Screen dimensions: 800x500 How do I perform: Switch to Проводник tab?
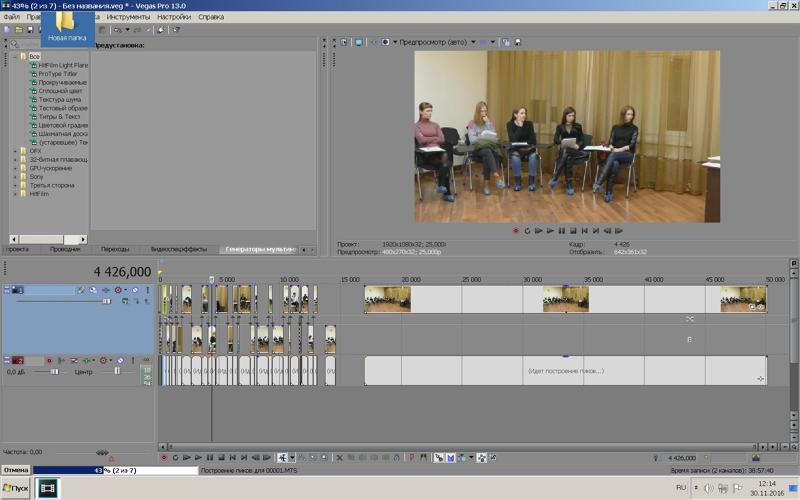point(65,249)
